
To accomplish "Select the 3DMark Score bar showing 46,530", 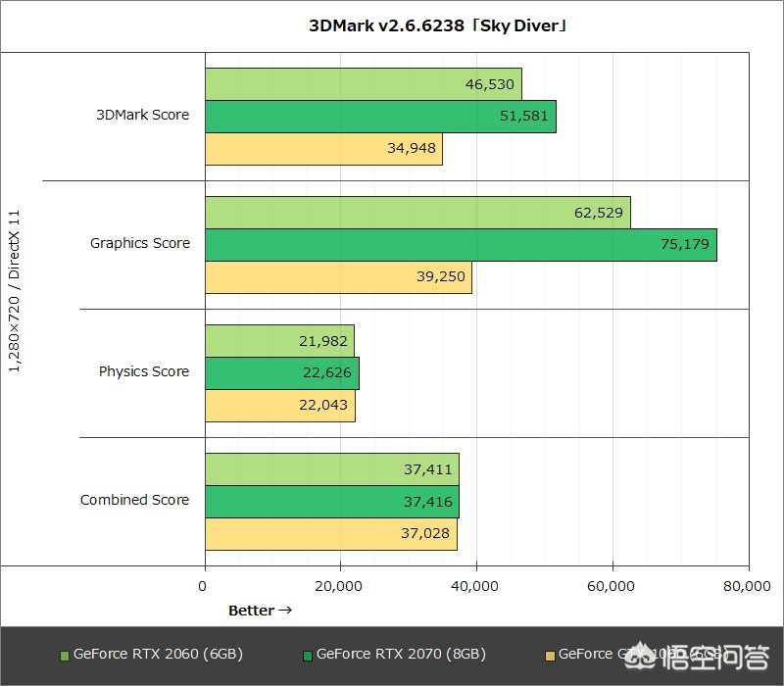I will click(363, 84).
